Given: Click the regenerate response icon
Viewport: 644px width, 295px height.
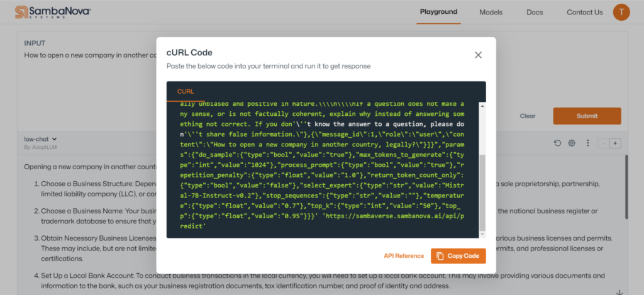Looking at the screenshot, I should point(557,143).
